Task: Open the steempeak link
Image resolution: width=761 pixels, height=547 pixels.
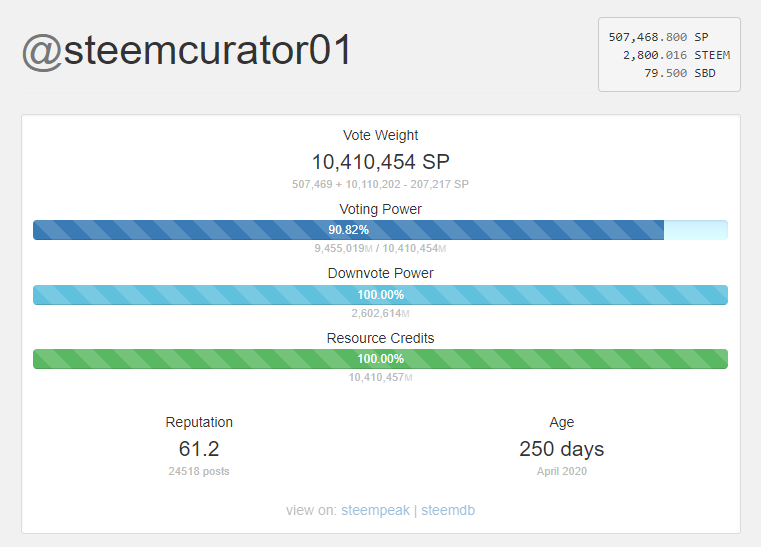Action: point(375,510)
